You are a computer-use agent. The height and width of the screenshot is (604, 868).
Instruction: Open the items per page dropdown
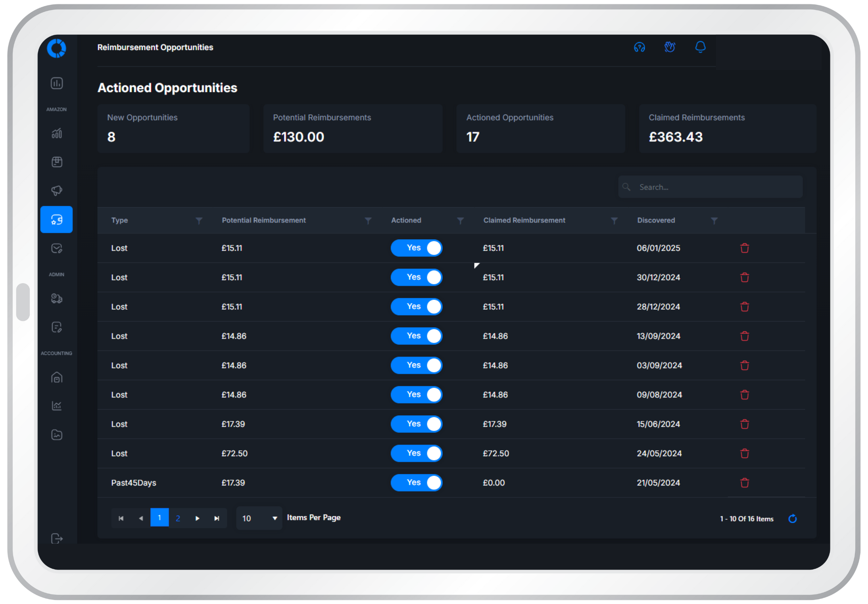point(259,518)
